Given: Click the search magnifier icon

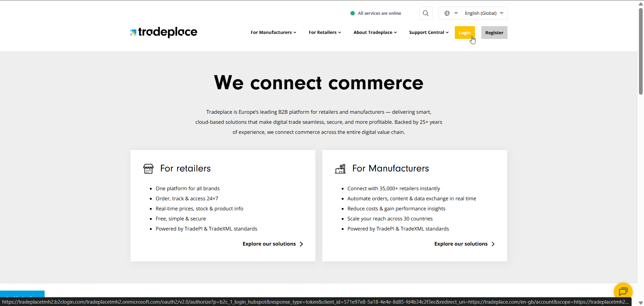Looking at the screenshot, I should click(x=426, y=13).
